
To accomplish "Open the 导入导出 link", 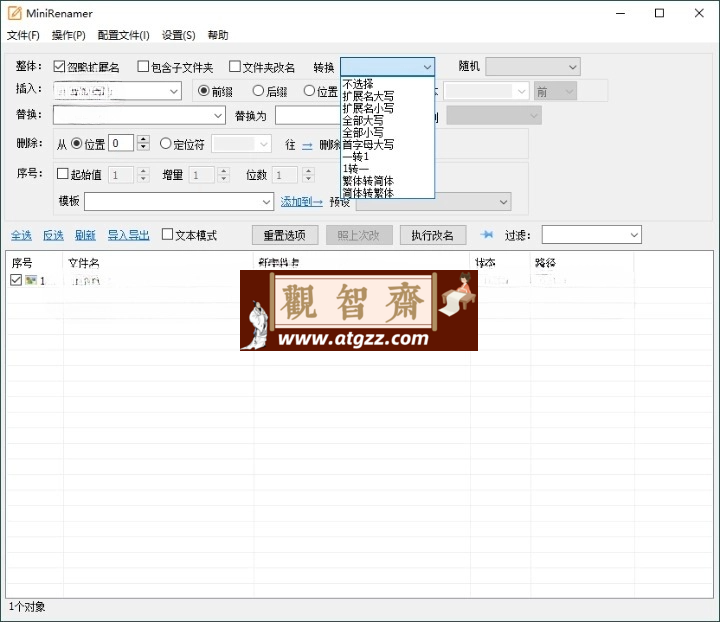I will coord(129,235).
